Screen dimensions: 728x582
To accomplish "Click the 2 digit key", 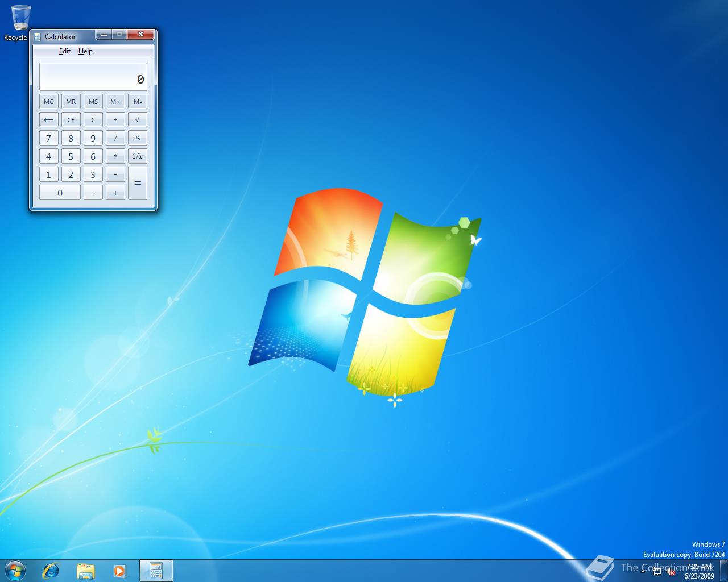I will [x=71, y=174].
